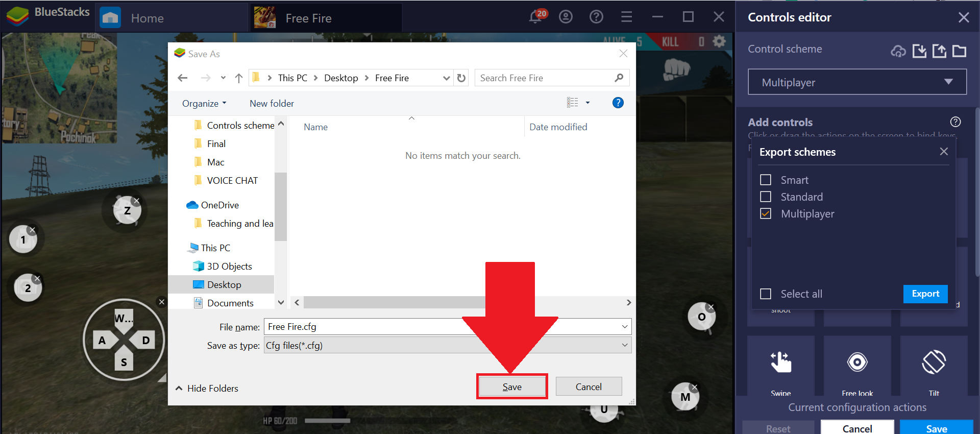Open BlueStacks help question mark icon
Screen dimensions: 980x434
596,17
